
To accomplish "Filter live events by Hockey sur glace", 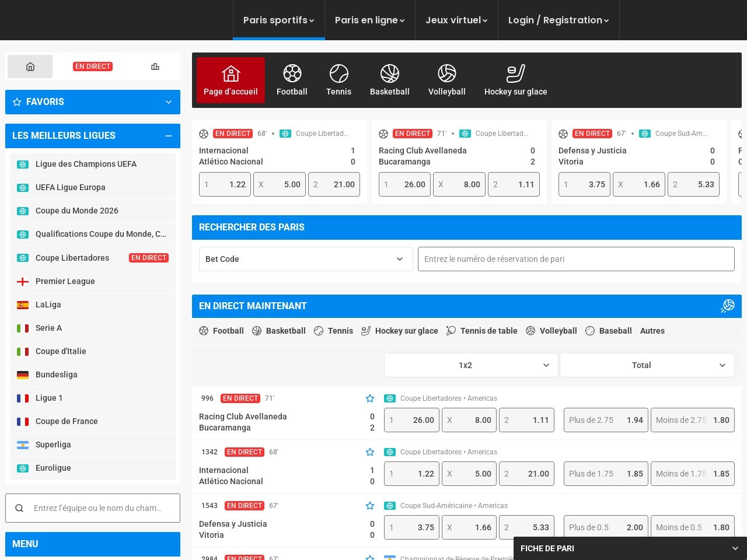I will (x=400, y=331).
